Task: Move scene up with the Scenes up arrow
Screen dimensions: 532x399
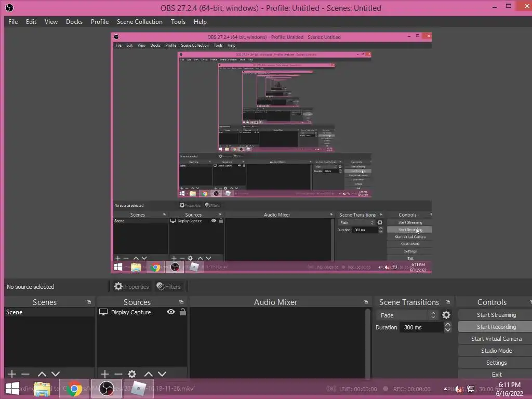Action: pos(42,374)
